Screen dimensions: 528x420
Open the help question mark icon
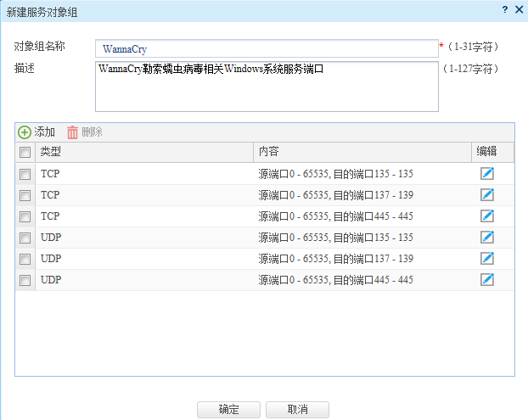click(x=505, y=9)
